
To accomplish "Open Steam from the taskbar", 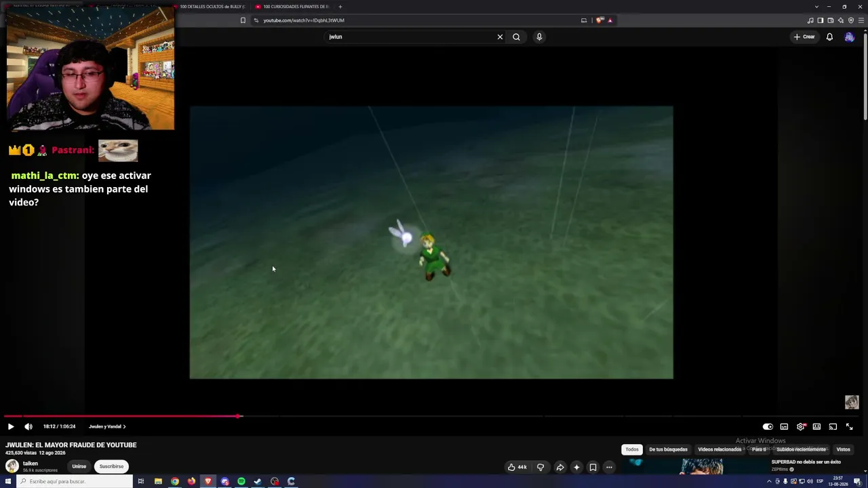I will (258, 481).
